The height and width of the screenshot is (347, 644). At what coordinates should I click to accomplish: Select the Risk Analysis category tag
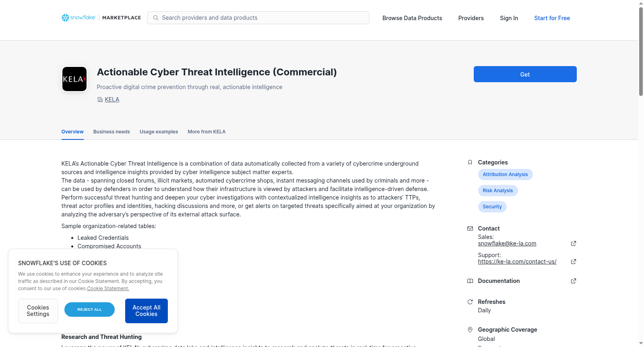(x=498, y=191)
